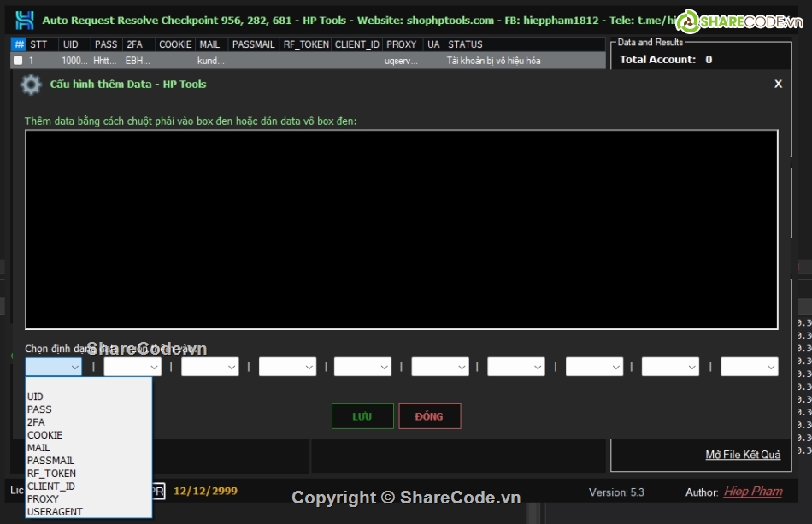This screenshot has height=524, width=812.
Task: Expand the fourth format dropdown
Action: (287, 367)
